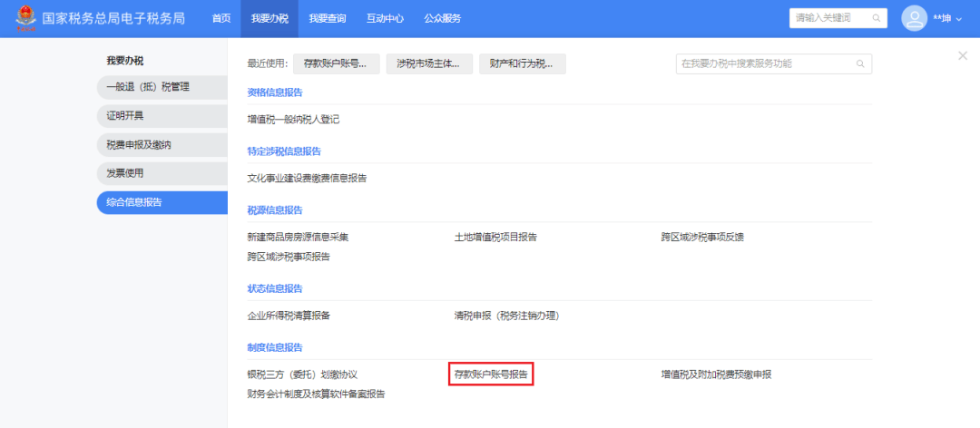The image size is (980, 428).
Task: Click the national tax emblem logo
Action: coord(26,18)
